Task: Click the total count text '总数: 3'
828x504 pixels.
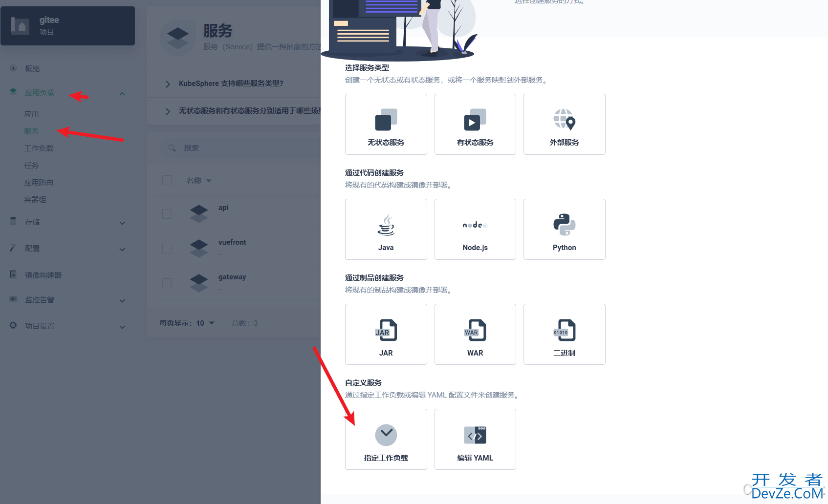Action: coord(245,323)
